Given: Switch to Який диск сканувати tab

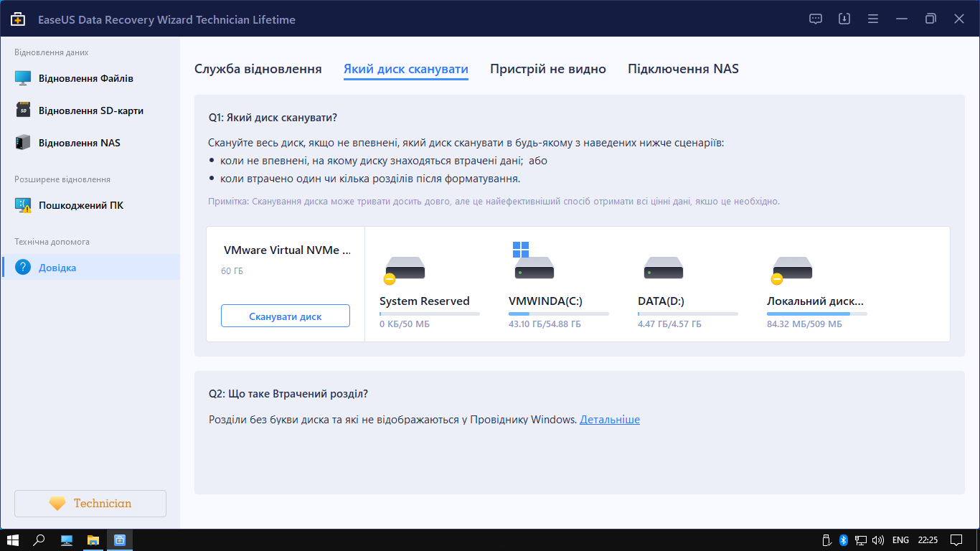Looking at the screenshot, I should (406, 70).
